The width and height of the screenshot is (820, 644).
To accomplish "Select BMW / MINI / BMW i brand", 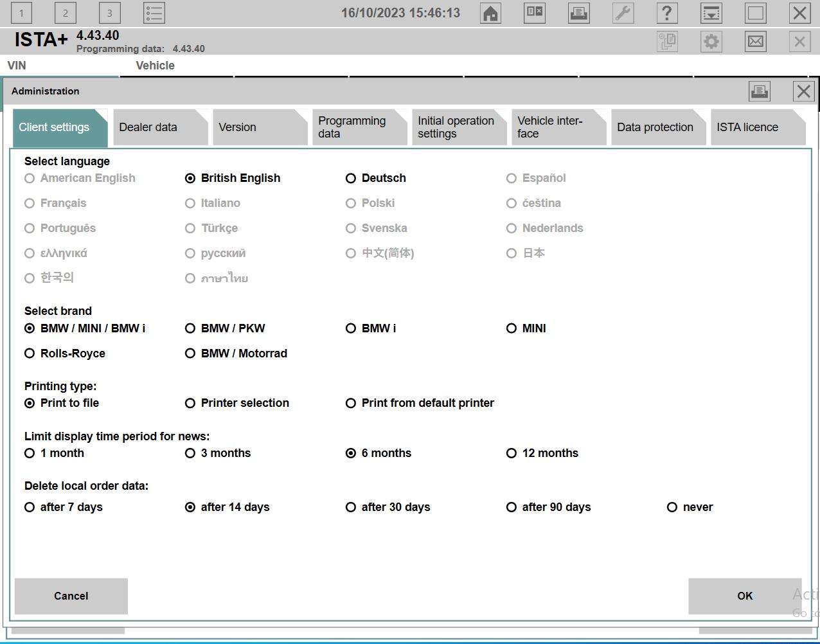I will (x=85, y=328).
